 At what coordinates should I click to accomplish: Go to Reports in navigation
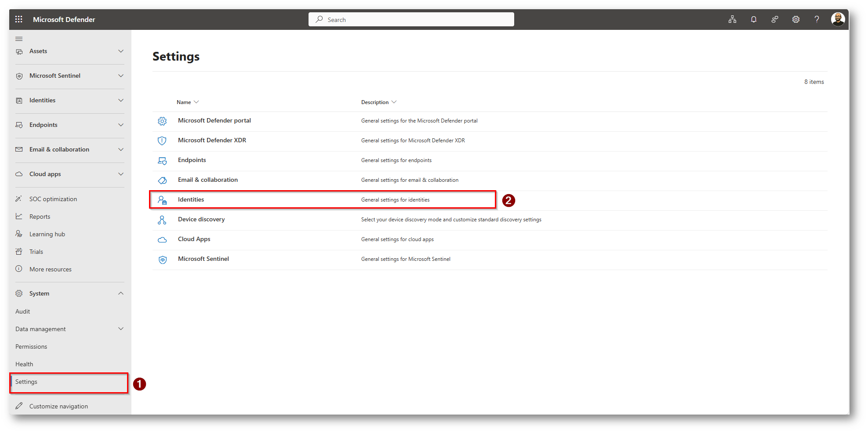pos(40,216)
